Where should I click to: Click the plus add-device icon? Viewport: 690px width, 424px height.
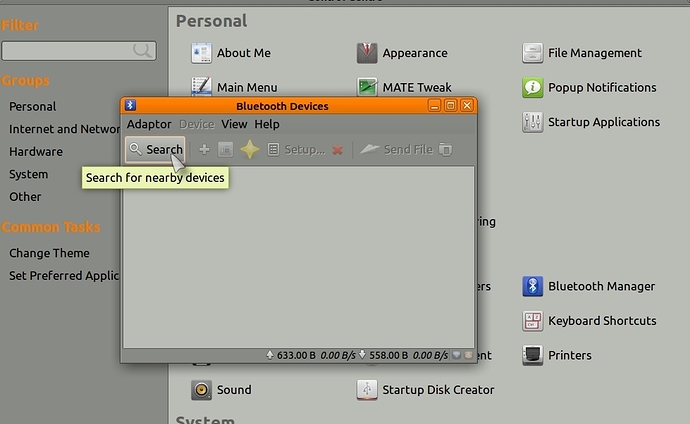[205, 150]
